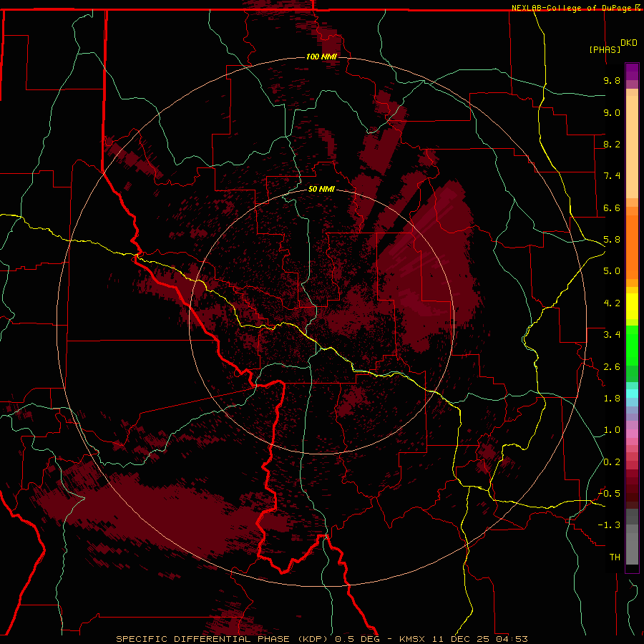Click the 5.0 legend value
Image resolution: width=644 pixels, height=644 pixels.
(612, 271)
